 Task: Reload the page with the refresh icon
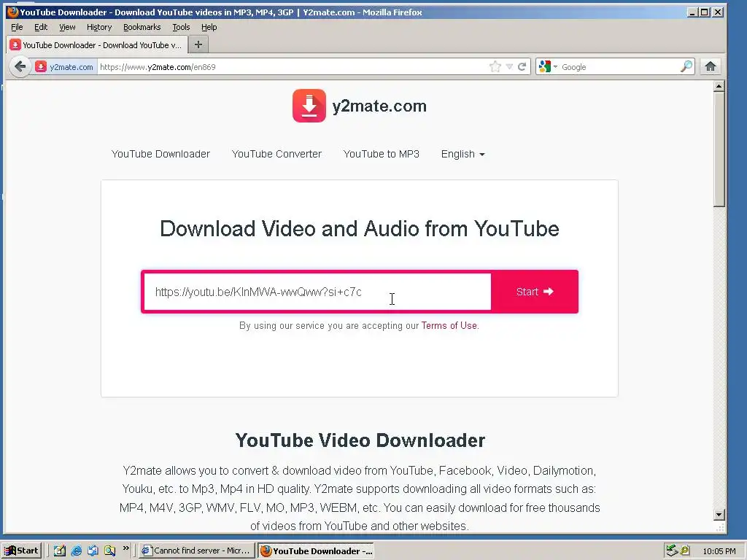click(x=522, y=66)
